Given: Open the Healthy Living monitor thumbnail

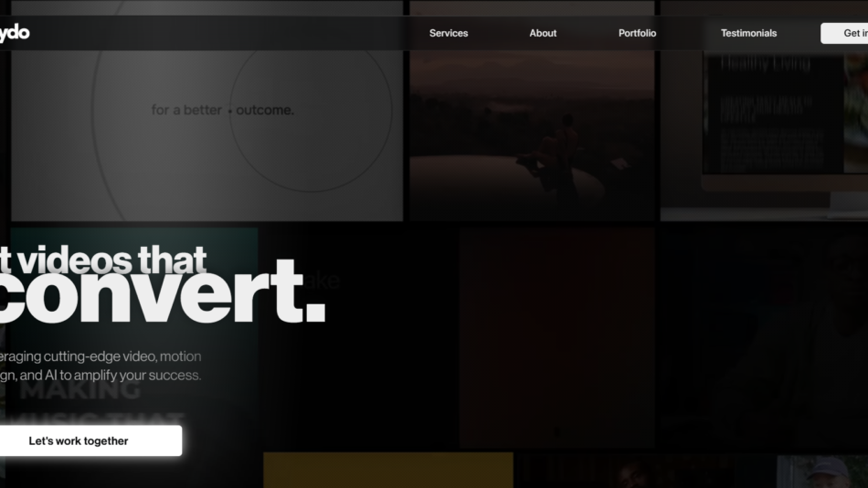Looking at the screenshot, I should 764,128.
